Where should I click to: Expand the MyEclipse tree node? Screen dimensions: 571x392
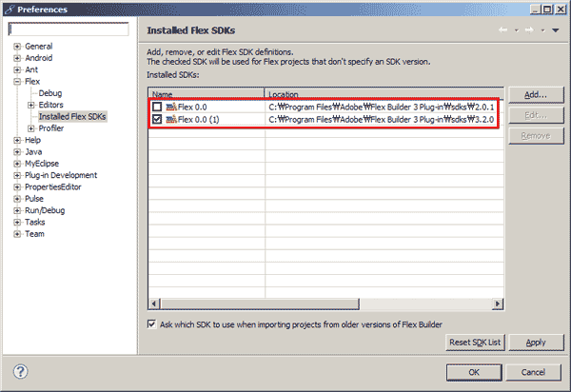tap(17, 164)
